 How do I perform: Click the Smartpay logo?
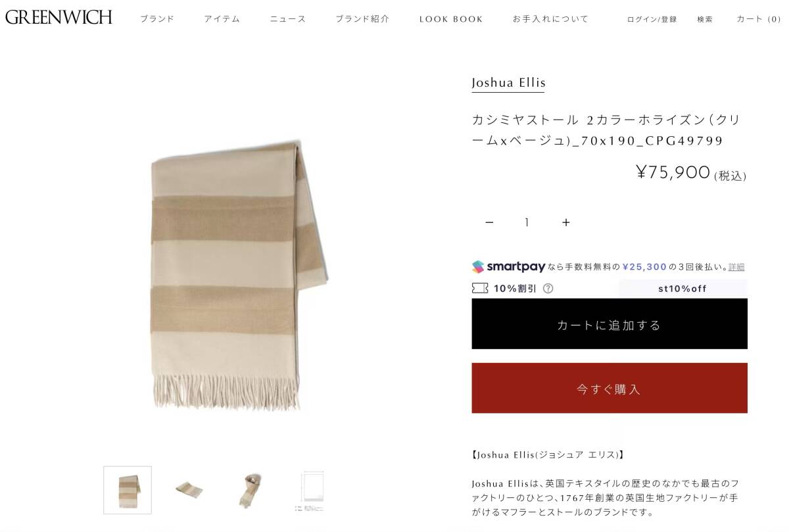509,266
